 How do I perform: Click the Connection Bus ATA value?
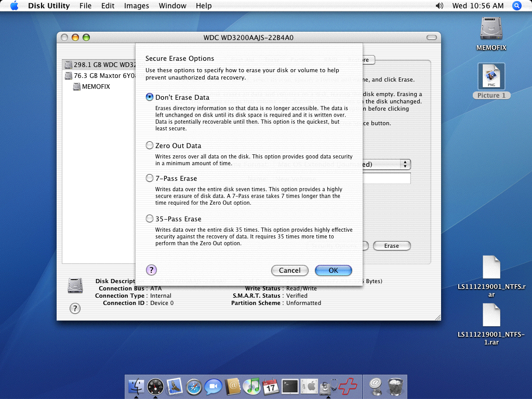[x=156, y=288]
